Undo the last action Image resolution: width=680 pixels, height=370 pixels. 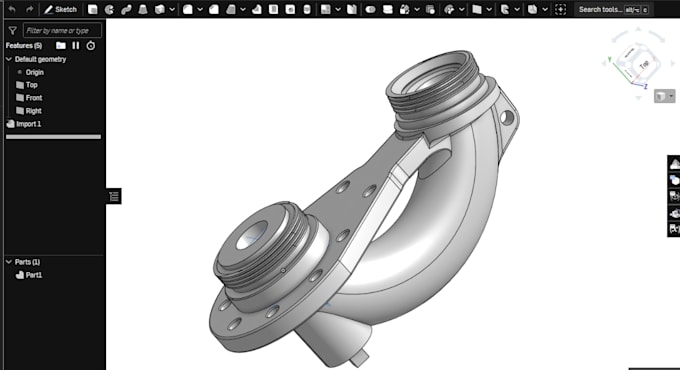pos(12,9)
